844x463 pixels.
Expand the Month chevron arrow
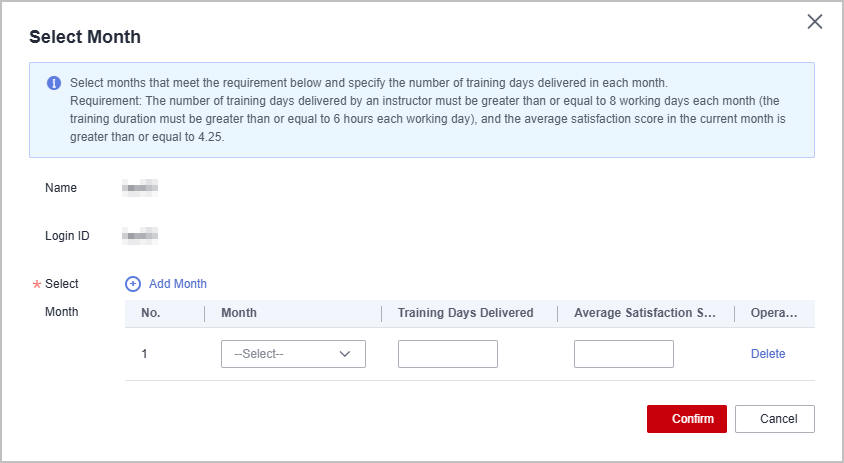pyautogui.click(x=346, y=354)
